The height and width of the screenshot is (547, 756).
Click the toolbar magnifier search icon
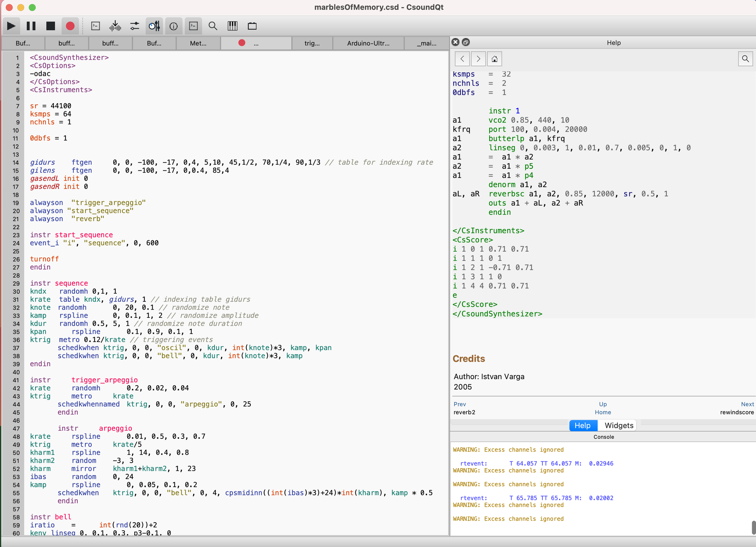click(x=213, y=26)
